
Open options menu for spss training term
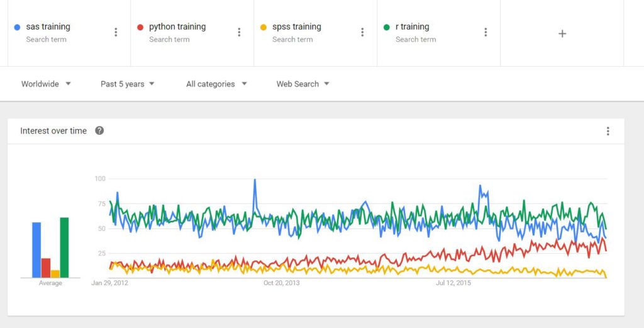(362, 33)
